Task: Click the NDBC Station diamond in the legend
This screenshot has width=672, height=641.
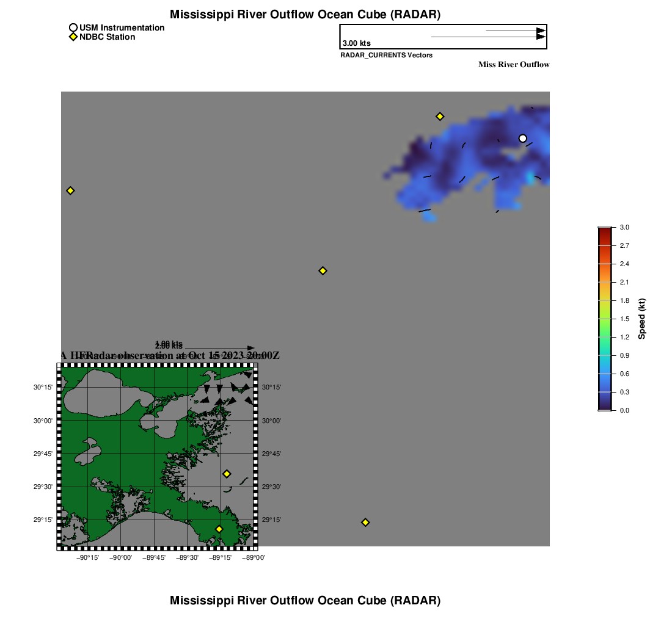Action: (73, 37)
